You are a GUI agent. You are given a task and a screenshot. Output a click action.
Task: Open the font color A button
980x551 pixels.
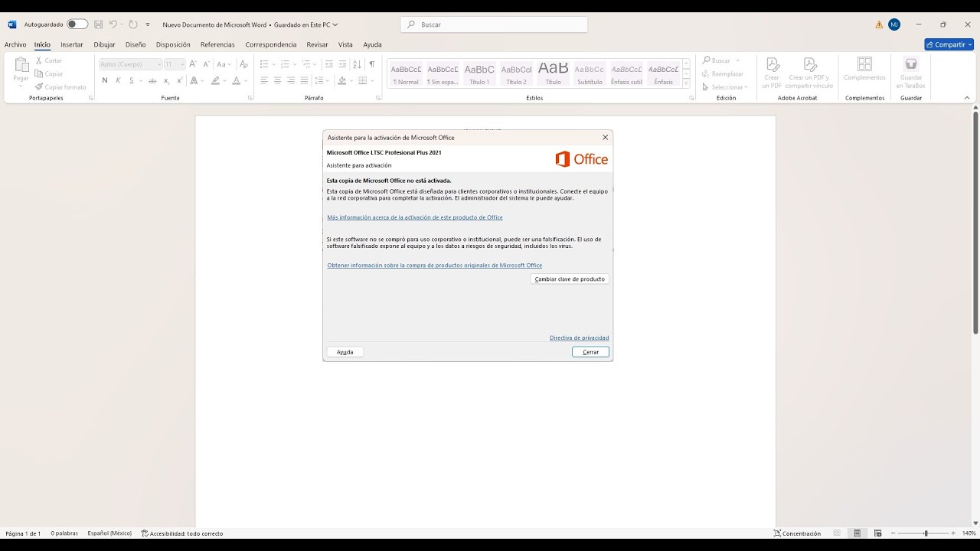236,80
